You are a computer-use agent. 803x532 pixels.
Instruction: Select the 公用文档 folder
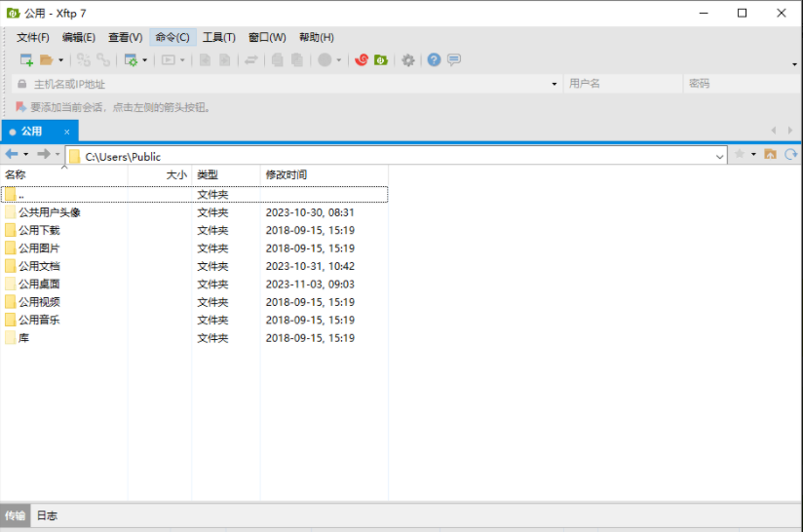click(x=39, y=266)
